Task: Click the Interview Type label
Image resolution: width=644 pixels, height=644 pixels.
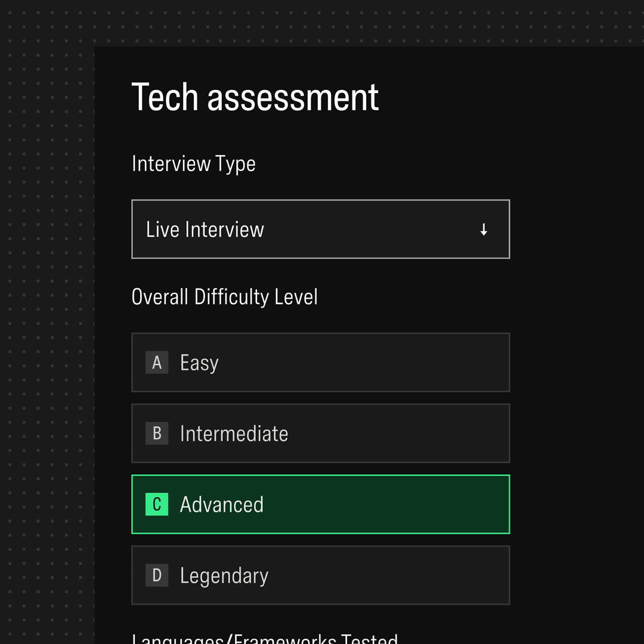Action: click(x=193, y=165)
